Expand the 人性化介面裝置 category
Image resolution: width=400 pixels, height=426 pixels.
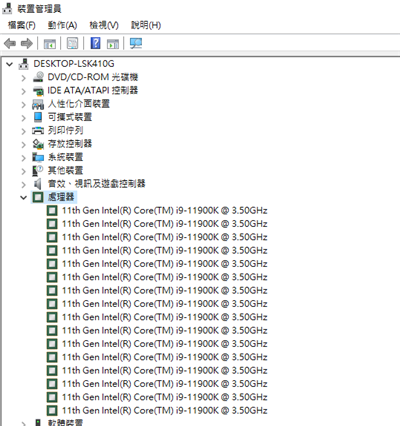point(23,105)
